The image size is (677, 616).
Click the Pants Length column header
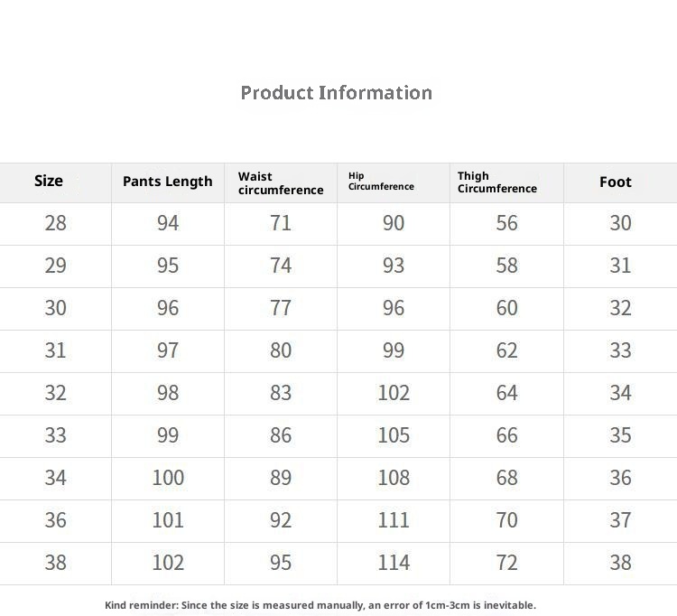pyautogui.click(x=168, y=182)
